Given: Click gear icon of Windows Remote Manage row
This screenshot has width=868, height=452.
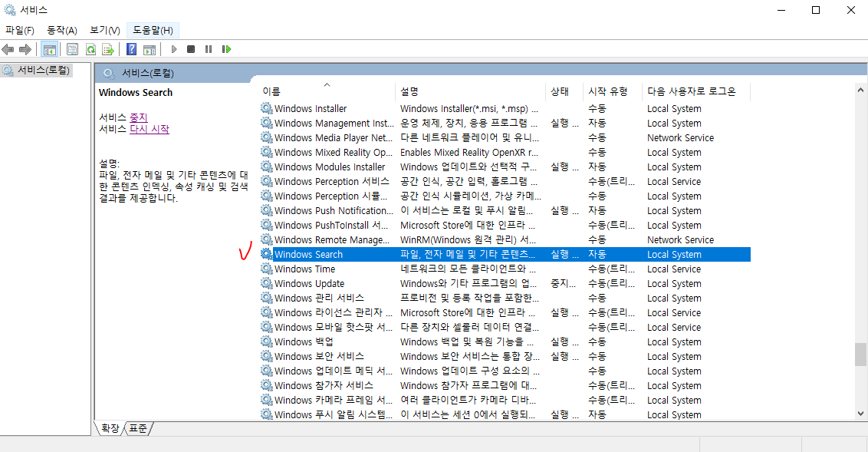Looking at the screenshot, I should pyautogui.click(x=266, y=240).
